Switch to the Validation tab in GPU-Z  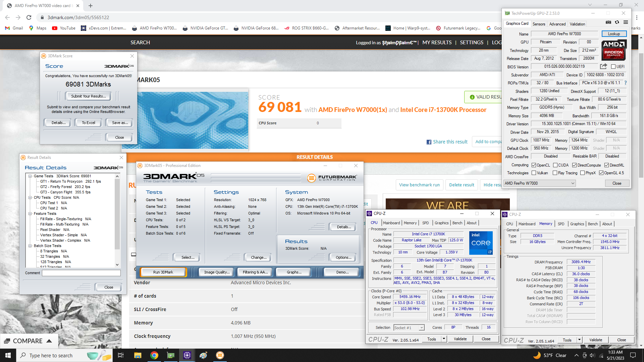(577, 24)
